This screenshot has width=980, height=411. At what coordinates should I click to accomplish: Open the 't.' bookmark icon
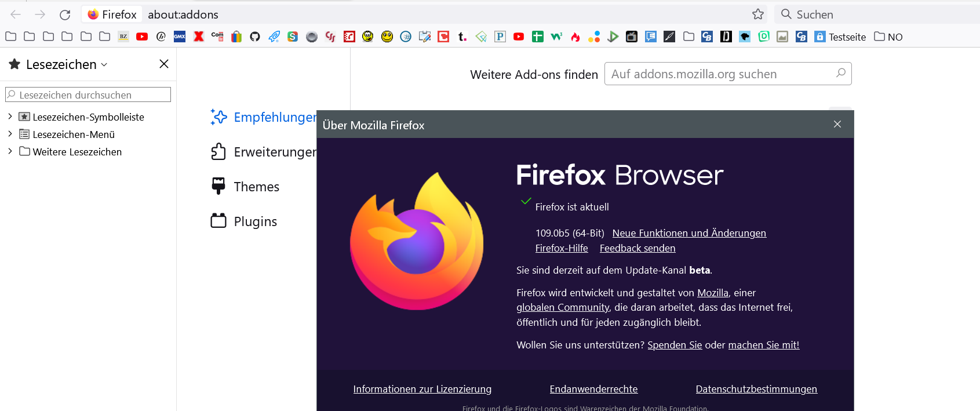pos(462,37)
